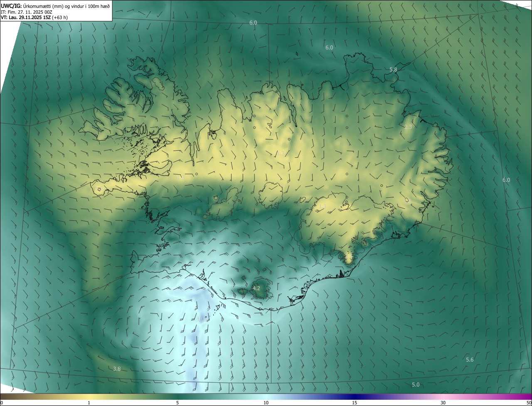Click the 5.6 value label
Image resolution: width=532 pixels, height=406 pixels.
[470, 360]
